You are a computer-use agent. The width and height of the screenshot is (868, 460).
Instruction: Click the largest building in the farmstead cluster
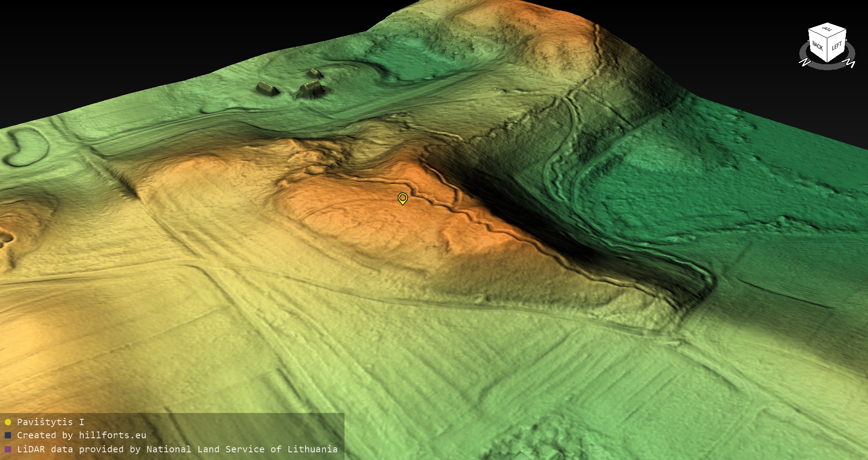point(310,90)
